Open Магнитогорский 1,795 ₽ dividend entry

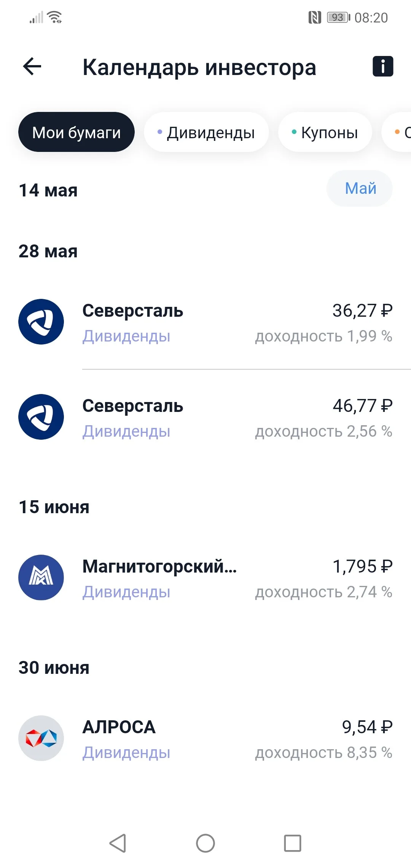point(205,578)
